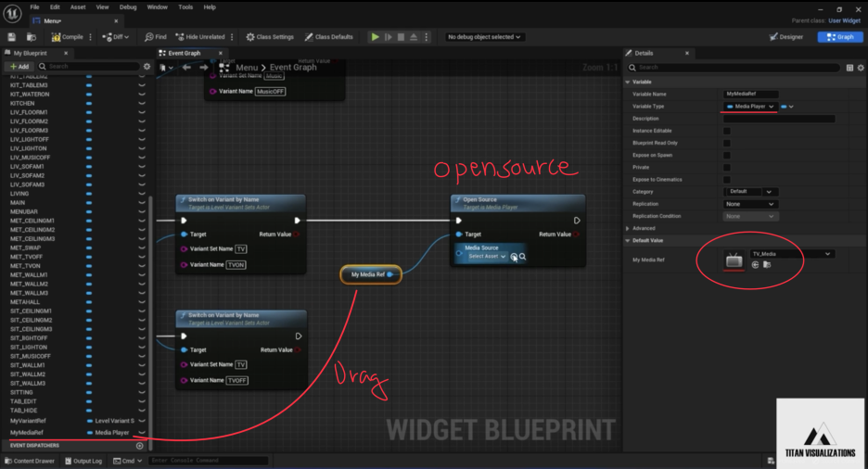Navigate forward in graph history
868x469 pixels.
[204, 68]
